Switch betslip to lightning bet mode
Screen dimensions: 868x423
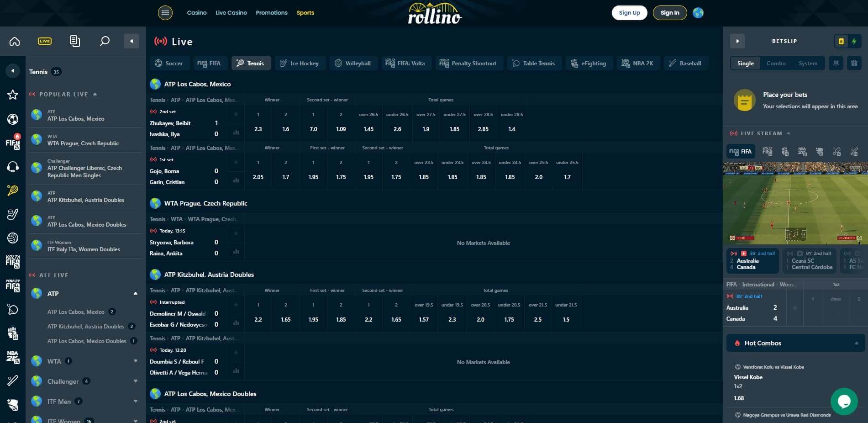(854, 41)
